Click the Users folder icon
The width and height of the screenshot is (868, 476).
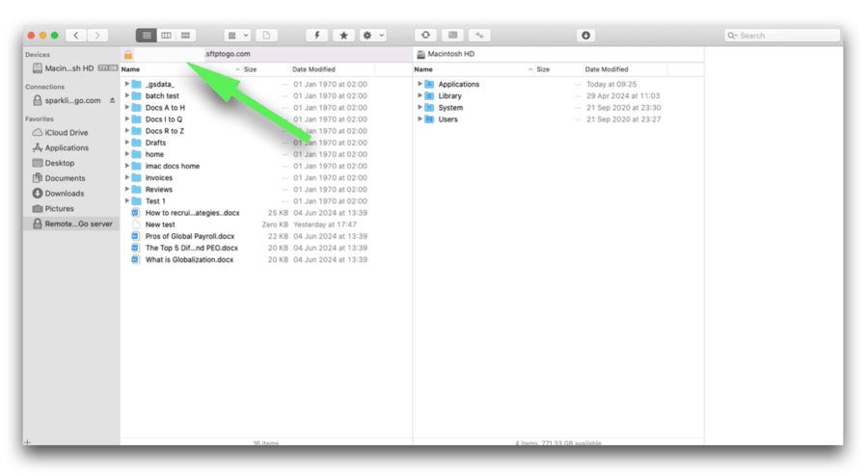[x=429, y=119]
